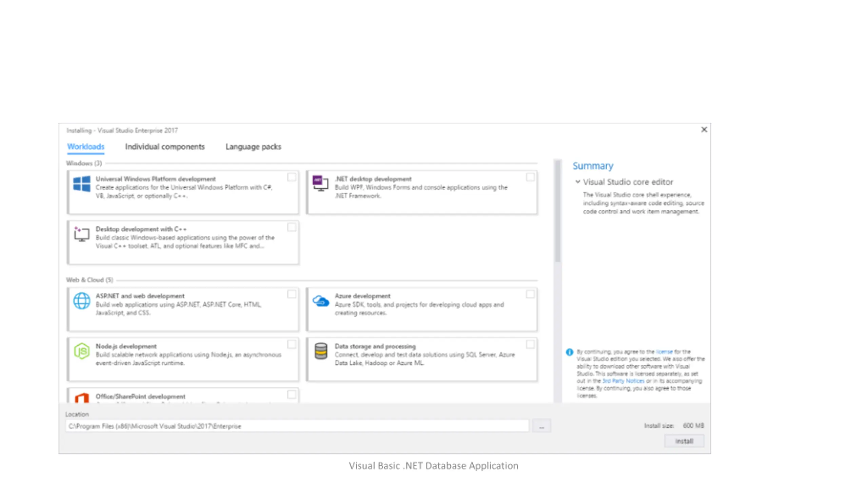Click the Azure development cloud icon
868x488 pixels.
(x=321, y=301)
